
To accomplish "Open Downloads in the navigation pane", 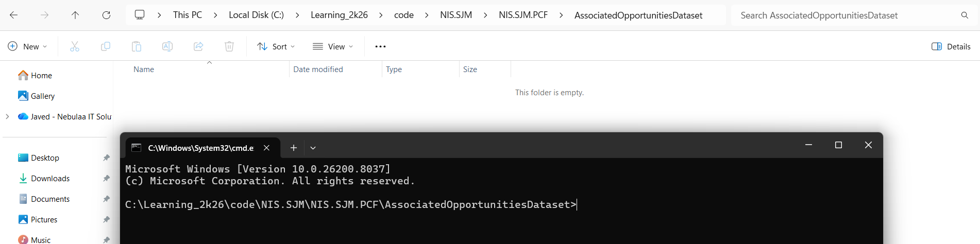I will point(50,178).
